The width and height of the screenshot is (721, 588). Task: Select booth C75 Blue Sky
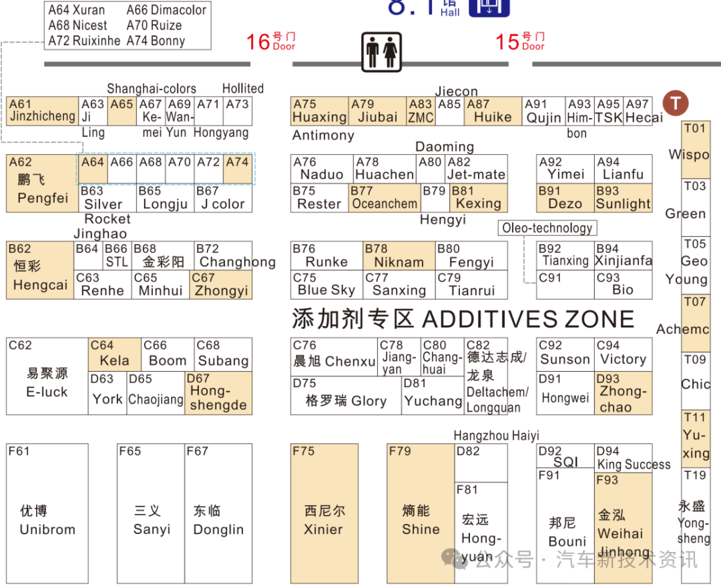pyautogui.click(x=327, y=284)
